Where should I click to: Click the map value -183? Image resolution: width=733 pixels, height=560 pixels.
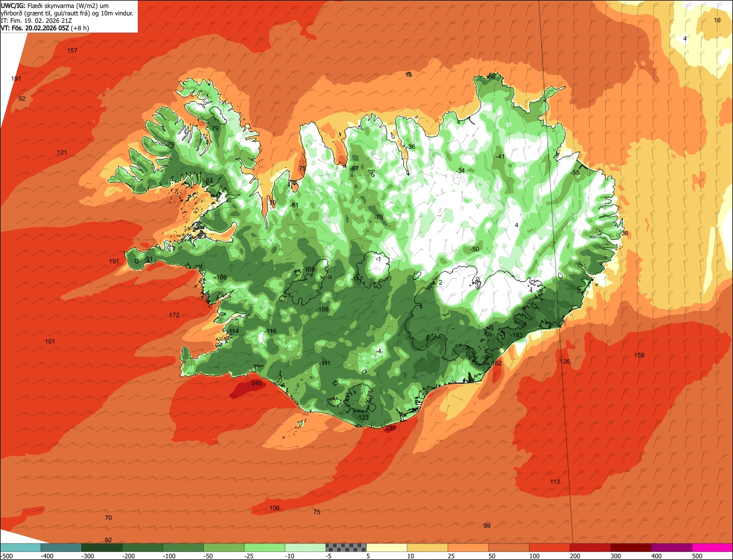pyautogui.click(x=517, y=336)
